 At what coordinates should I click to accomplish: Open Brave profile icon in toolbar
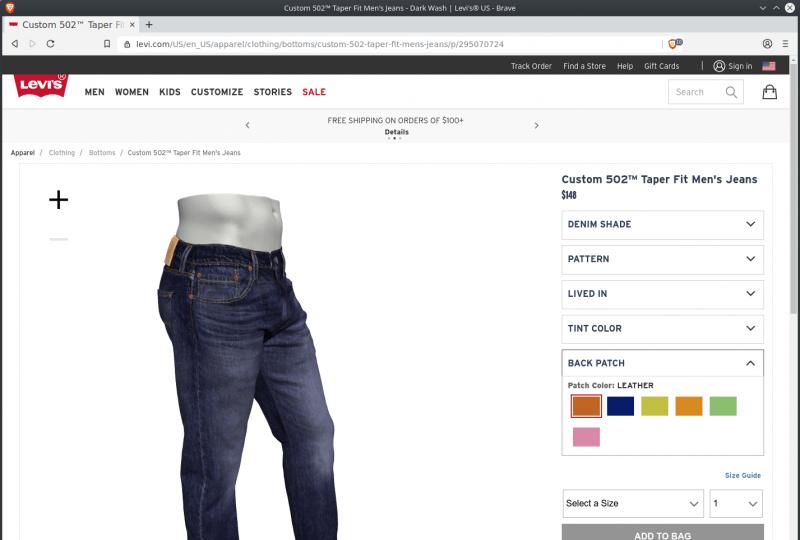pyautogui.click(x=767, y=44)
